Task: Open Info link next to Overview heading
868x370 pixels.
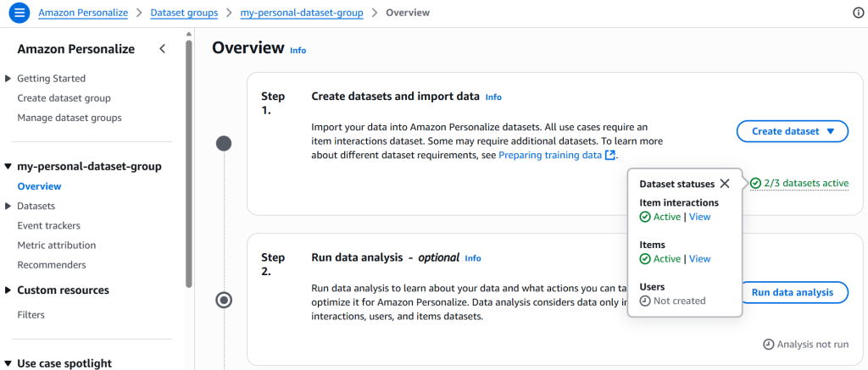Action: point(298,50)
